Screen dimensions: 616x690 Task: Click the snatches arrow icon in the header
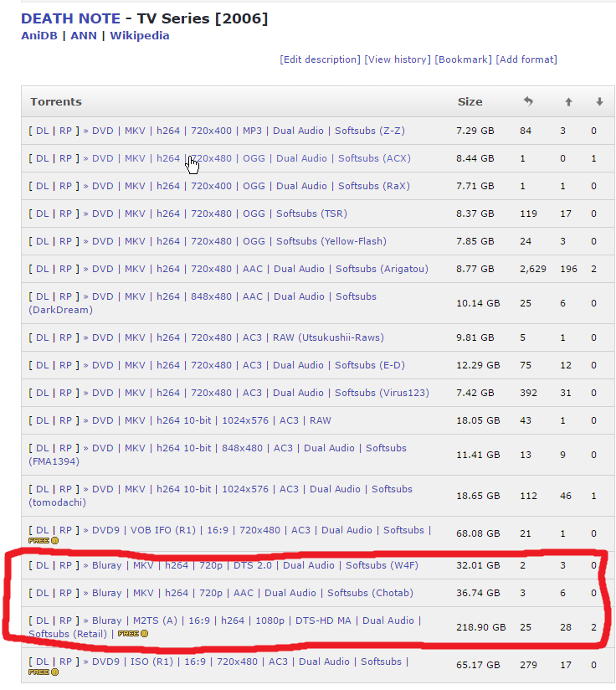click(x=528, y=101)
